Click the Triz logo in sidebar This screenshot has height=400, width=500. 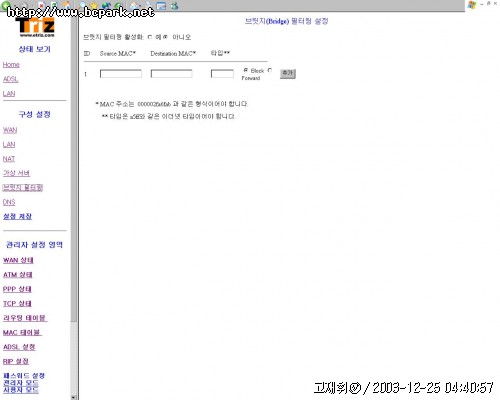(x=35, y=27)
